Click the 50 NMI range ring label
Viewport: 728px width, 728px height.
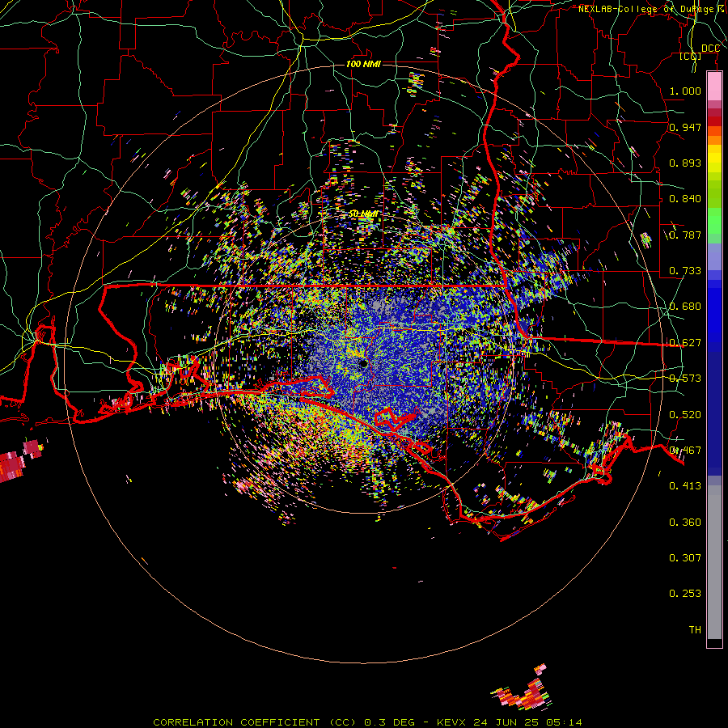[x=363, y=214]
